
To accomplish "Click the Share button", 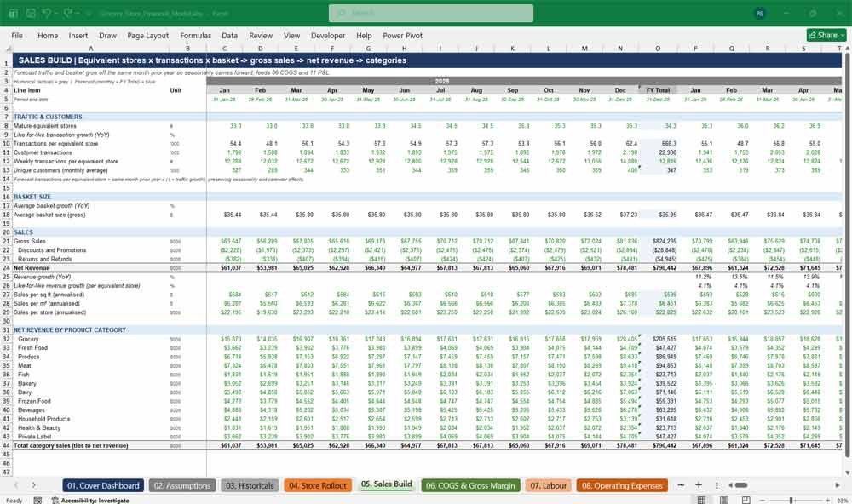I will [826, 35].
